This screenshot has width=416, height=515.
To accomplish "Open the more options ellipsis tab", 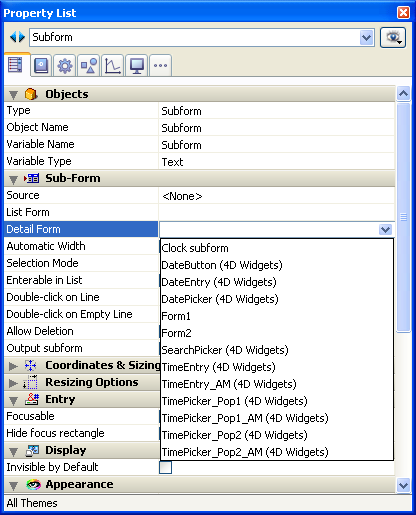I will click(x=161, y=66).
